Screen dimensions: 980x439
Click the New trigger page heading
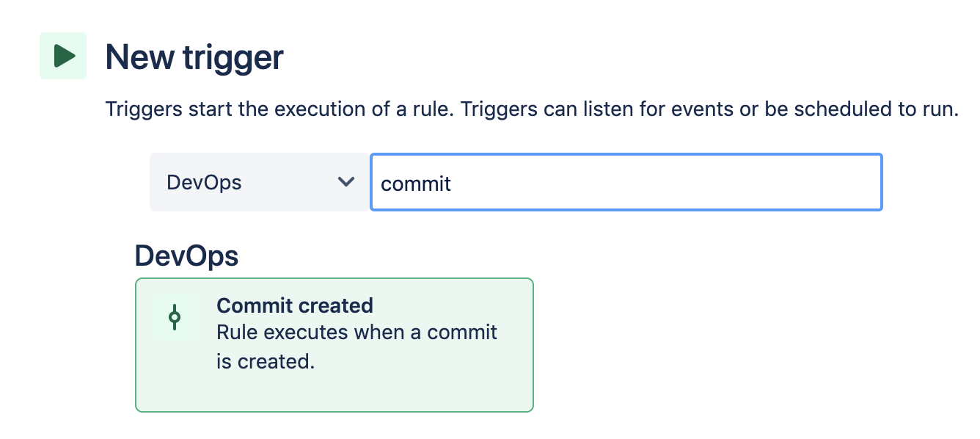point(195,57)
